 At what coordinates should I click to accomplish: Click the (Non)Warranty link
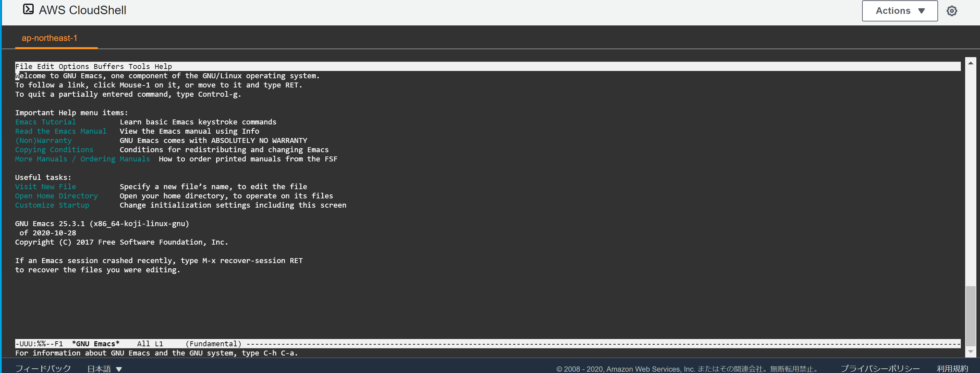(x=43, y=140)
